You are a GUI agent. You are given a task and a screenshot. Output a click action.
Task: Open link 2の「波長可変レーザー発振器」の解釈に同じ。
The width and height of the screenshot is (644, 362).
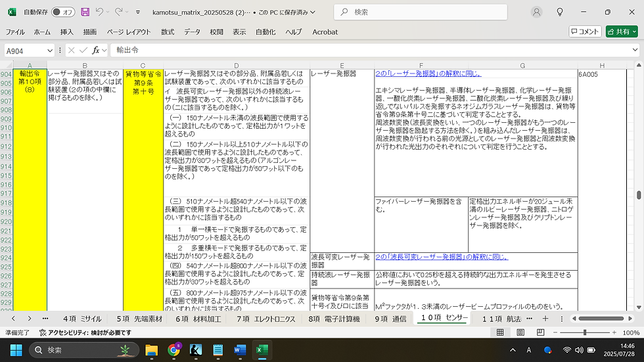(x=442, y=258)
